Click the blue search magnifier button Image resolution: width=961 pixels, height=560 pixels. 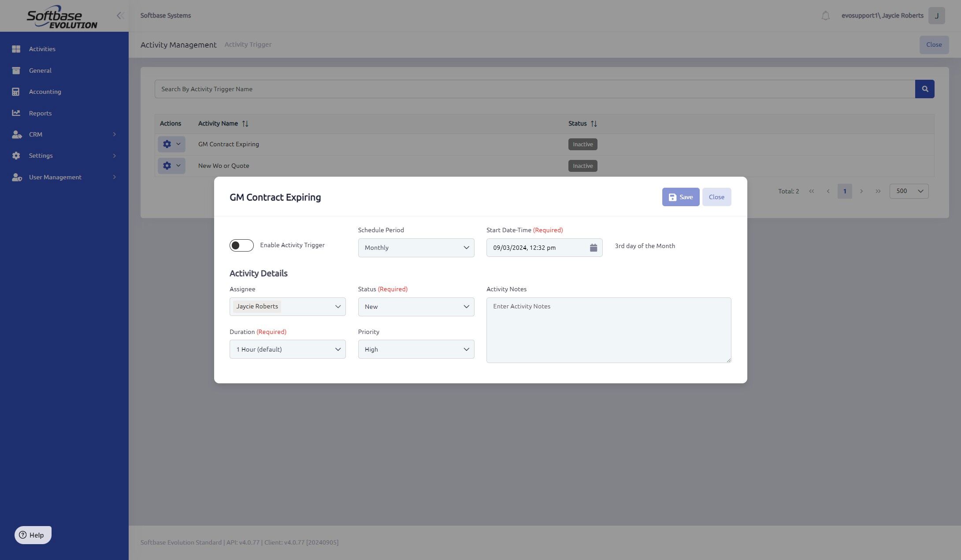pos(924,89)
